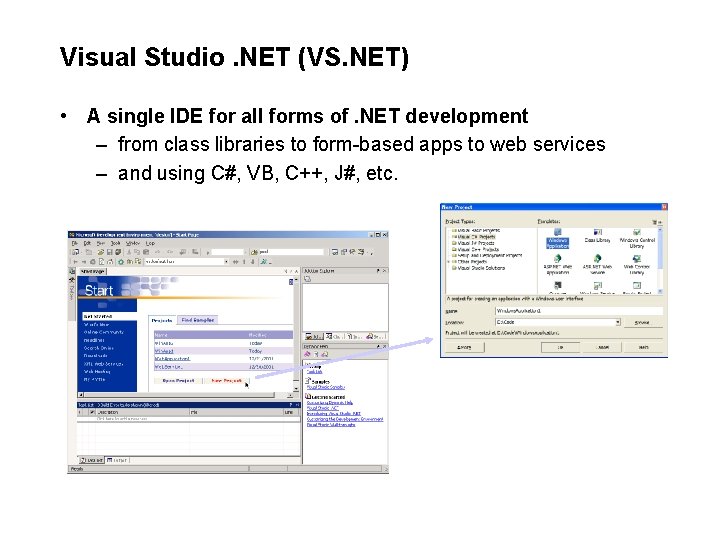
Task: Pin the Solution Explorer panel
Action: tap(378, 271)
